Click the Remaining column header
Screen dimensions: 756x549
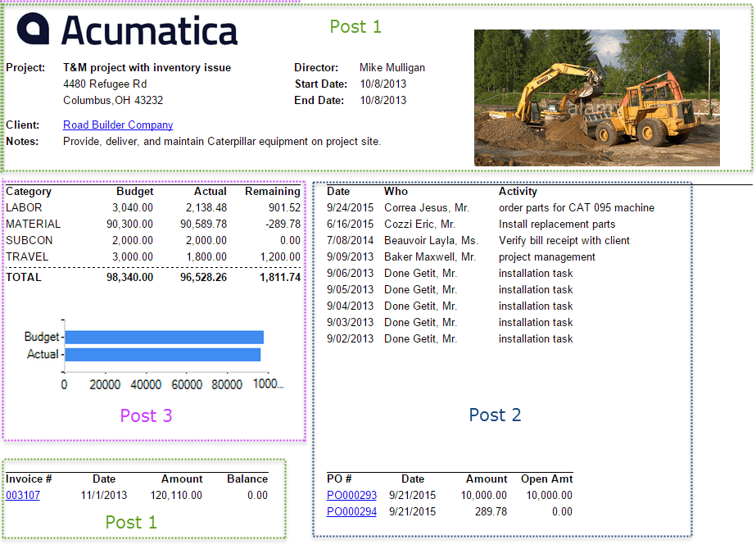(273, 192)
